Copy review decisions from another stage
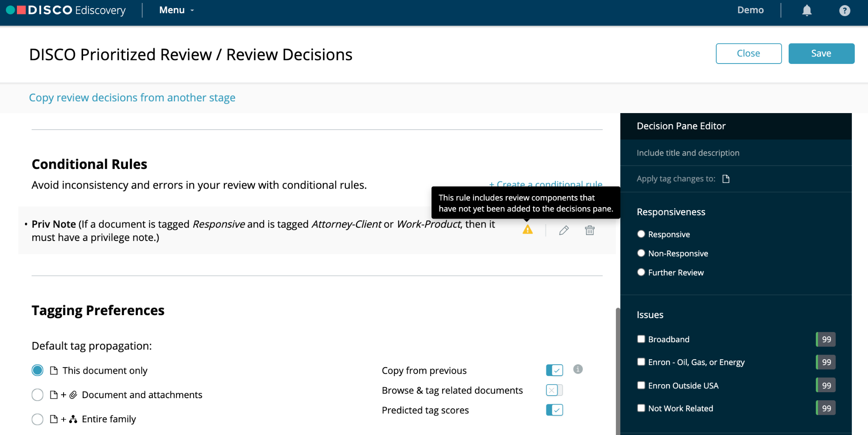This screenshot has height=435, width=868. pyautogui.click(x=132, y=97)
